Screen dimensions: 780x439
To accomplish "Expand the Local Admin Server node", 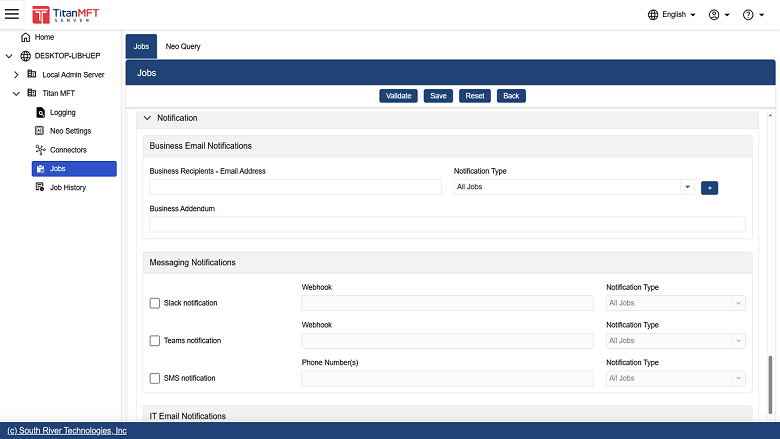I will point(16,75).
